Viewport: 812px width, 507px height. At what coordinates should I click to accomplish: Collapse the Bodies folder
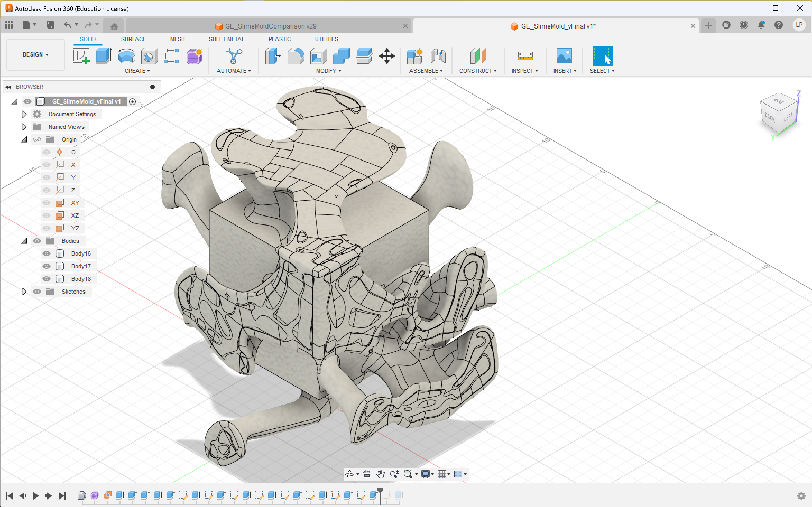coord(24,241)
